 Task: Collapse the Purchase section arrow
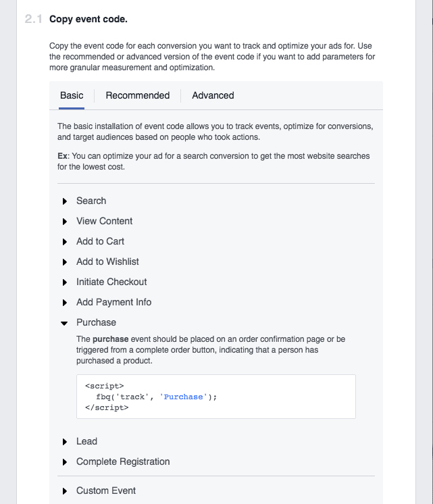coord(65,323)
